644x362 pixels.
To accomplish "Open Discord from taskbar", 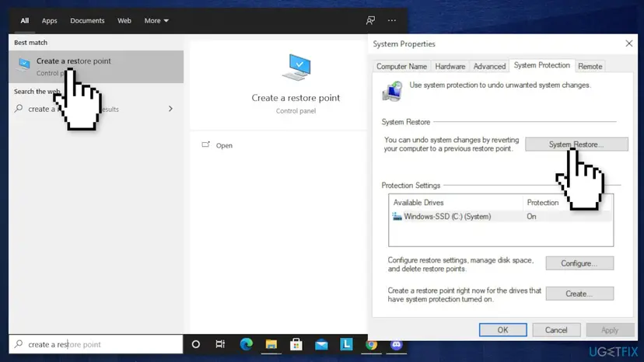I will (397, 344).
